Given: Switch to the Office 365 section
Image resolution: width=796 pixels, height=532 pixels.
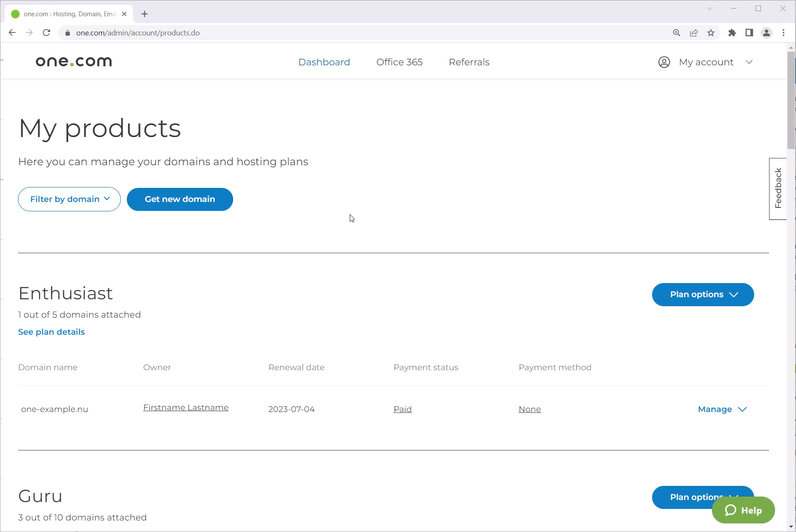Looking at the screenshot, I should click(399, 62).
